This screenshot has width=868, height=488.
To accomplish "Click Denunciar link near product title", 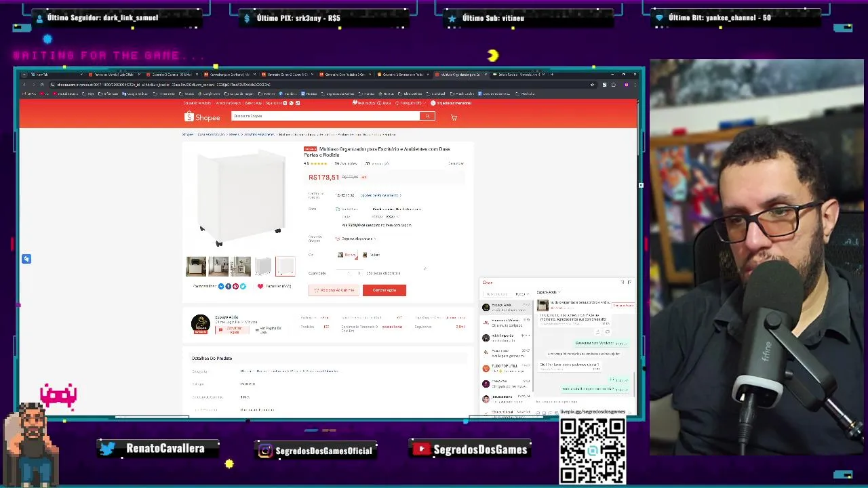I will coord(456,163).
